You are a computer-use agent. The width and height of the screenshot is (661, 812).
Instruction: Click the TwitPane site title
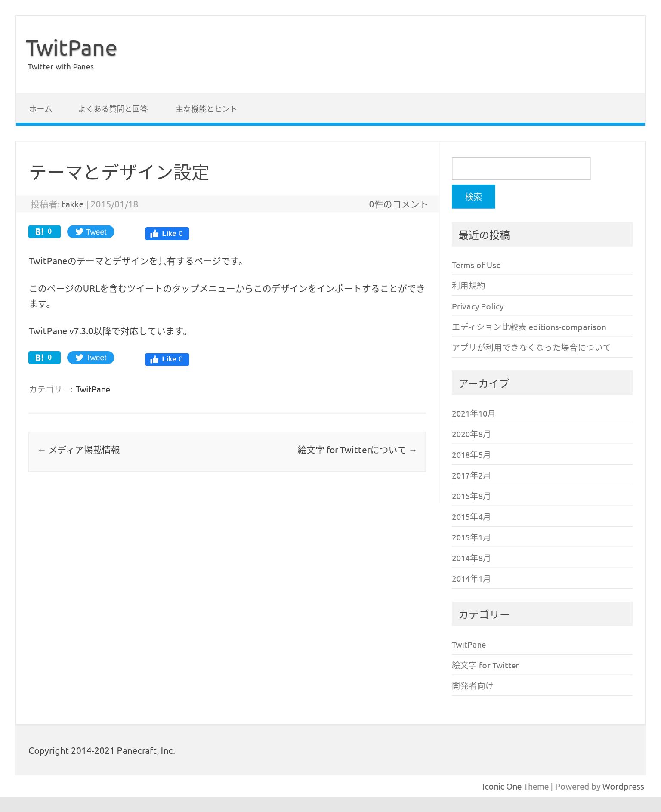[x=71, y=48]
